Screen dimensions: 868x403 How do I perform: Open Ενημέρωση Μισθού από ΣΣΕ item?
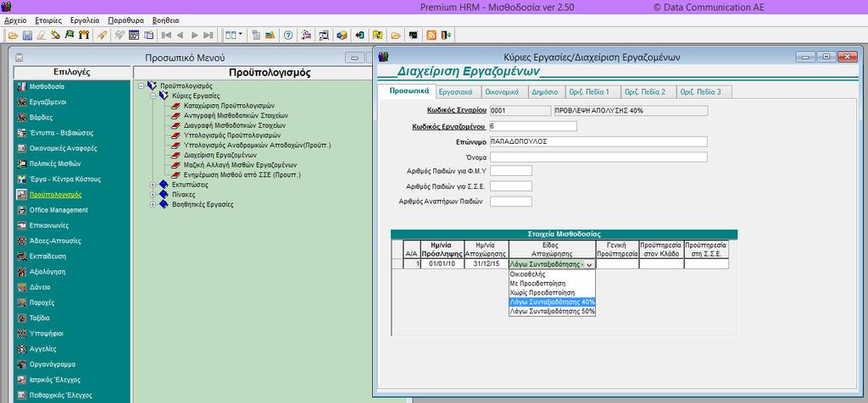[242, 174]
